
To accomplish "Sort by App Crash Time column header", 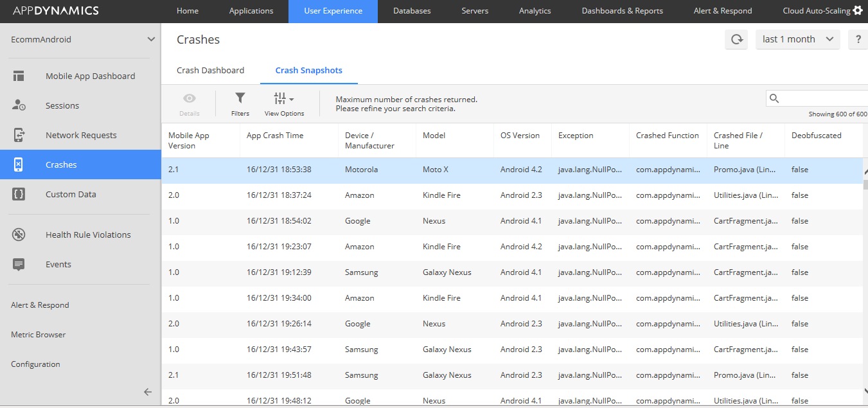I will [x=275, y=136].
